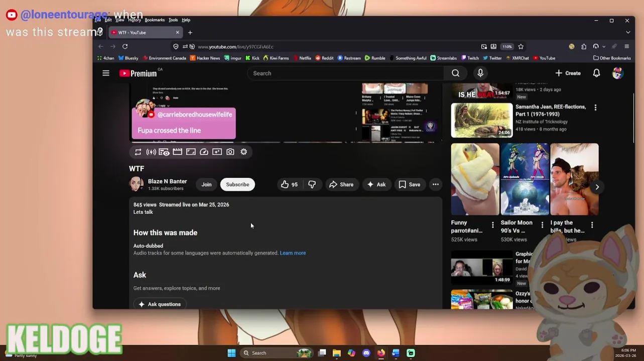
Task: Open Discord from taskbar
Action: coord(366,353)
